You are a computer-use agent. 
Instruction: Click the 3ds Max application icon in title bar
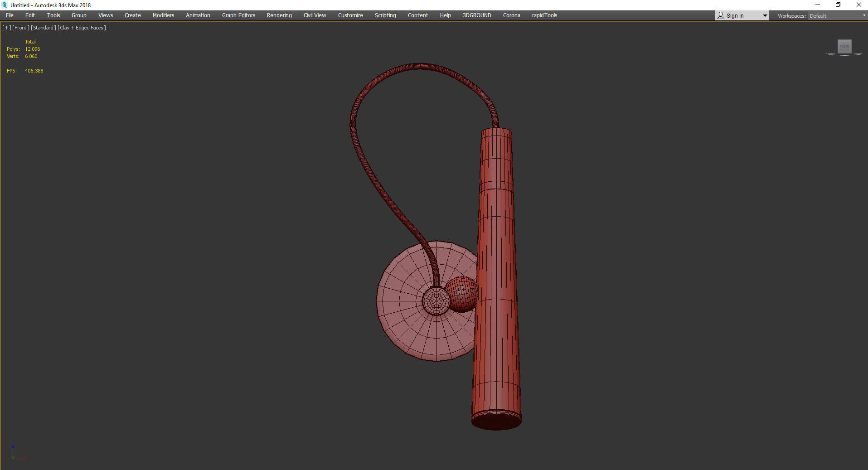5,5
